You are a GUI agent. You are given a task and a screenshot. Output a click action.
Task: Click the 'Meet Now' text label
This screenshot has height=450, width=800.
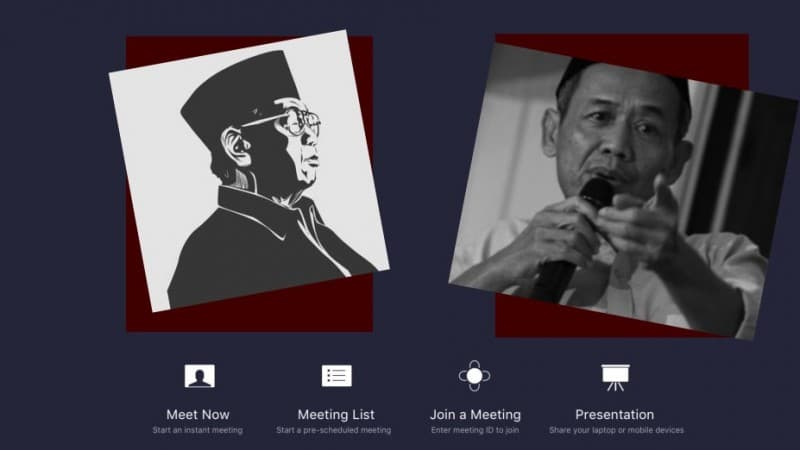[198, 415]
